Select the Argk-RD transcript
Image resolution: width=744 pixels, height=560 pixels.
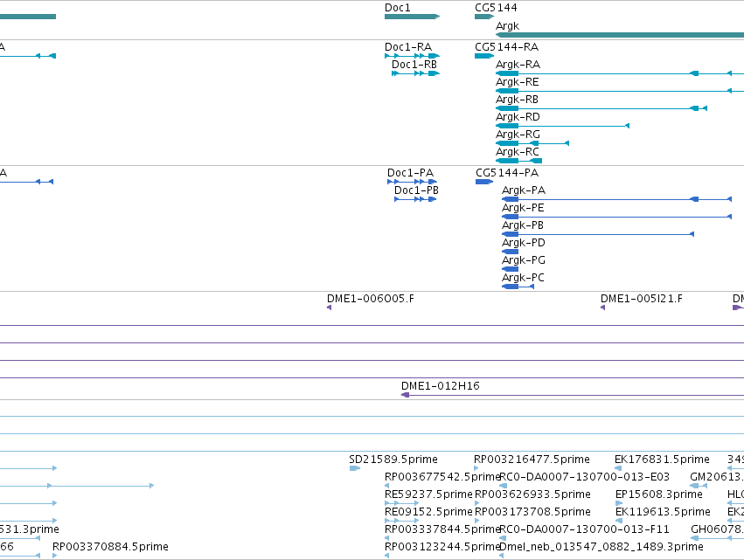point(562,126)
